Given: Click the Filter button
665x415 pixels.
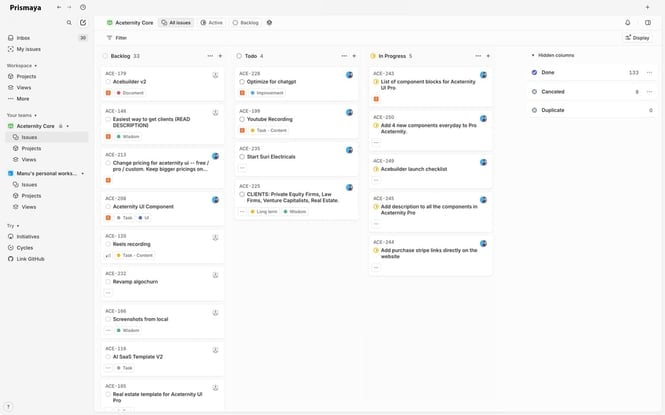Looking at the screenshot, I should pyautogui.click(x=115, y=38).
